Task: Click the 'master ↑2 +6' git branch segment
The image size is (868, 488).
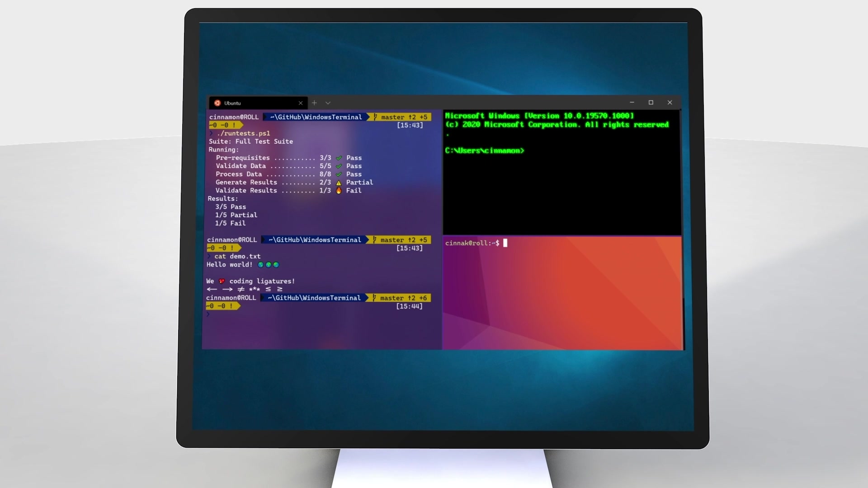Action: tap(401, 298)
